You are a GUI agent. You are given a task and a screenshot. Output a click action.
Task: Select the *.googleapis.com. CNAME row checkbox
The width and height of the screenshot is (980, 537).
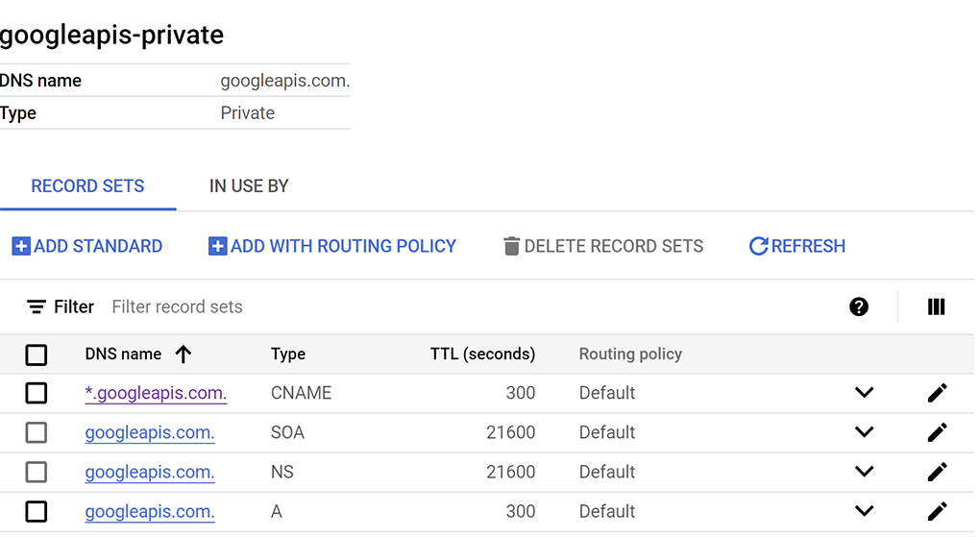pyautogui.click(x=37, y=393)
